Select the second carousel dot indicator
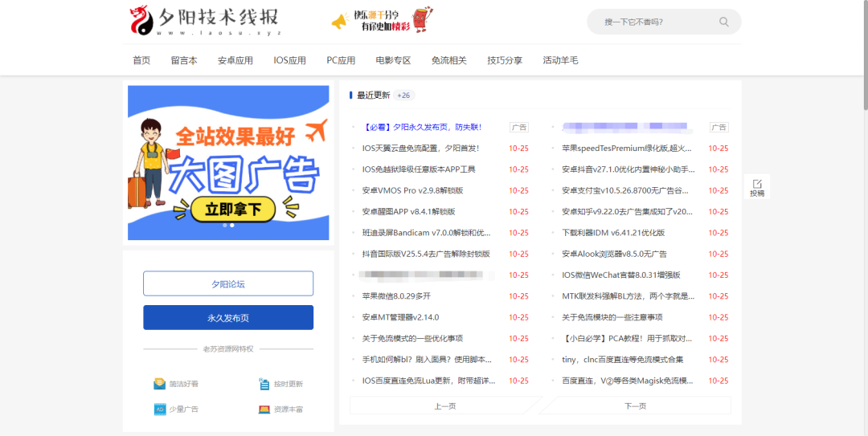Image resolution: width=868 pixels, height=436 pixels. (x=232, y=225)
